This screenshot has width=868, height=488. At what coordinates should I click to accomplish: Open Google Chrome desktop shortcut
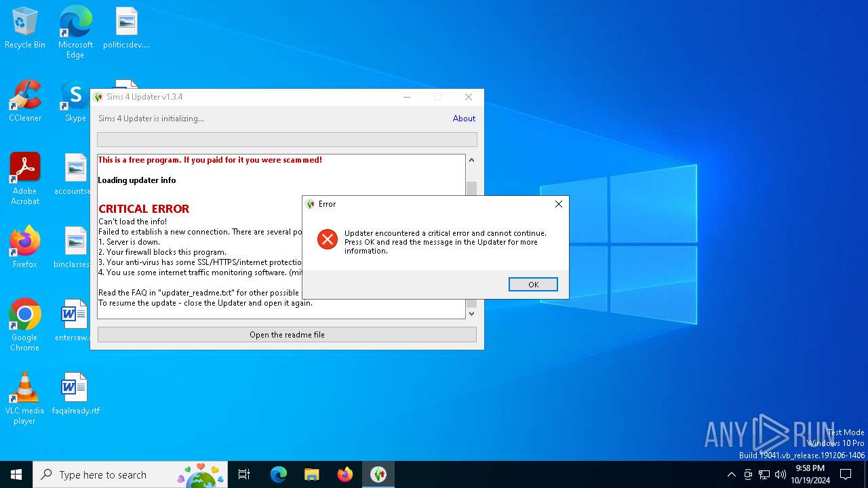point(25,325)
